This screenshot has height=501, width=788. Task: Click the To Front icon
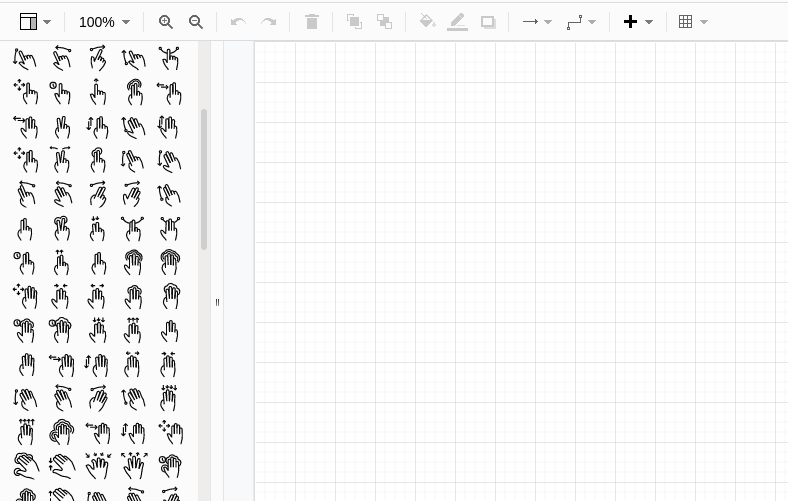354,22
